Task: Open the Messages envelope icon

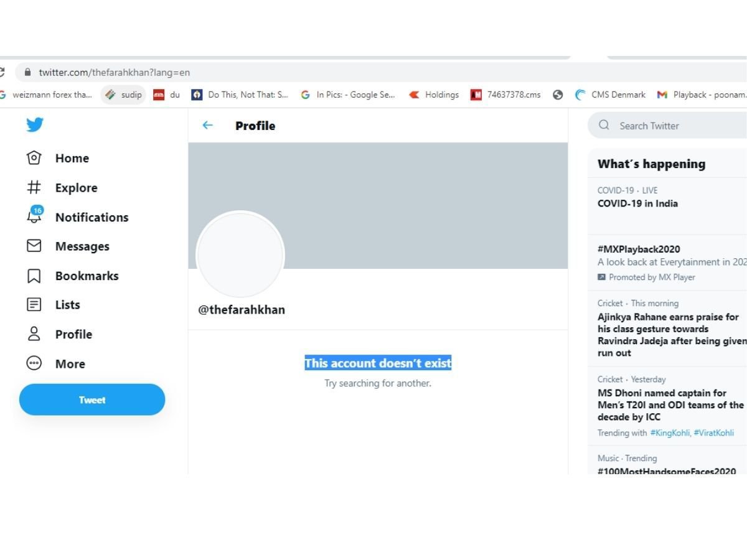Action: 34,246
